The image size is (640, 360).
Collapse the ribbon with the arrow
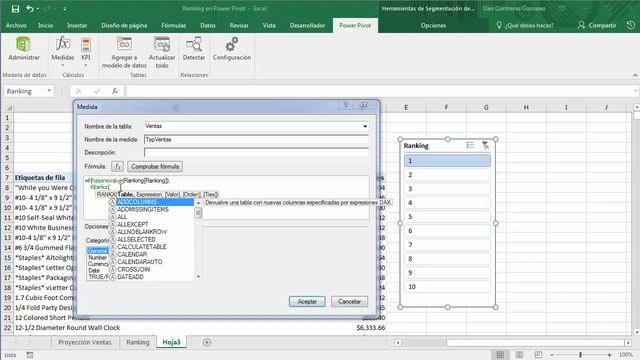635,75
